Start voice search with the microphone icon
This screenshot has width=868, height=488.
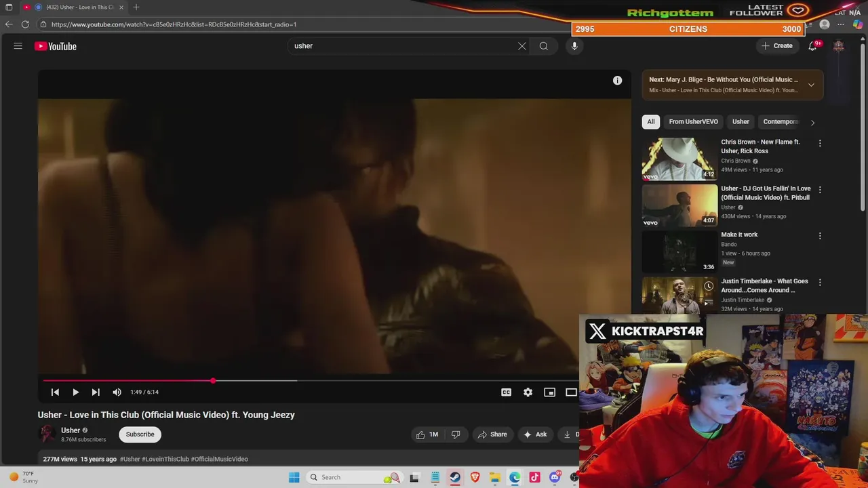574,46
